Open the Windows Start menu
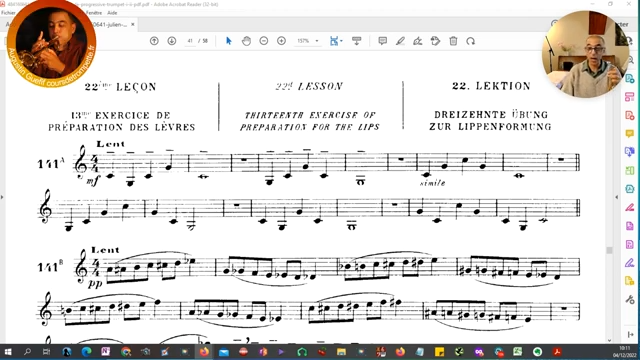The height and width of the screenshot is (360, 640). [8, 351]
